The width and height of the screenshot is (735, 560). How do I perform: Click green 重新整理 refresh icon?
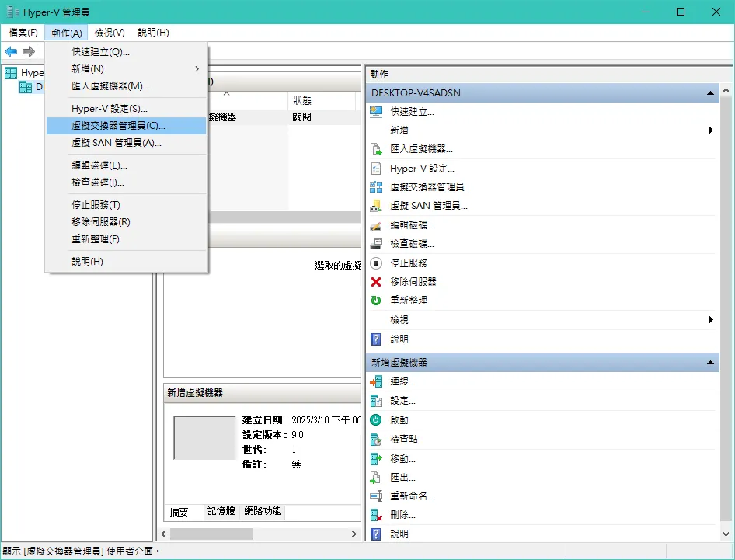pyautogui.click(x=376, y=301)
